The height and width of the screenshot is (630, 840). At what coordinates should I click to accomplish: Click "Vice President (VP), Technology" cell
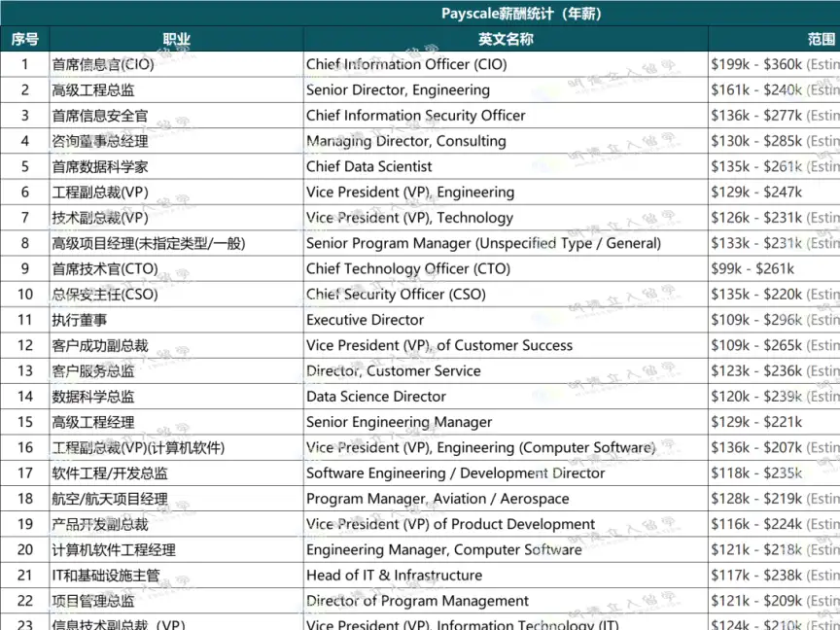pyautogui.click(x=506, y=218)
